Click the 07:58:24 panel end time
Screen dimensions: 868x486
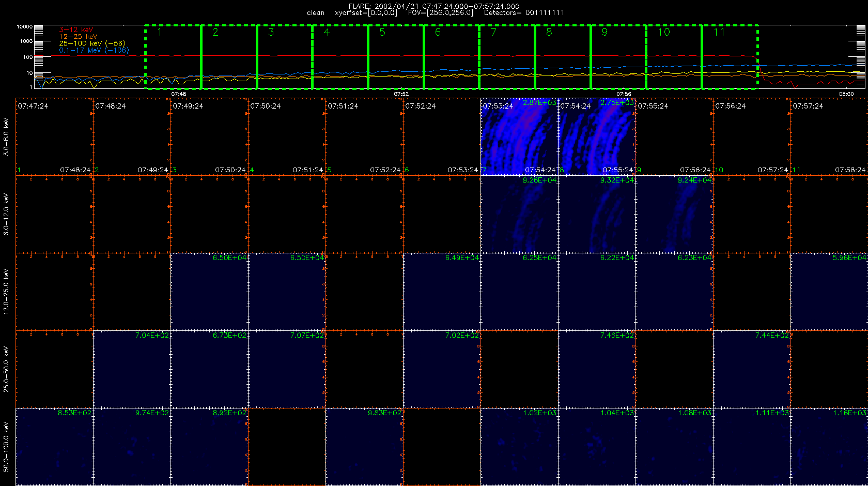tap(850, 170)
